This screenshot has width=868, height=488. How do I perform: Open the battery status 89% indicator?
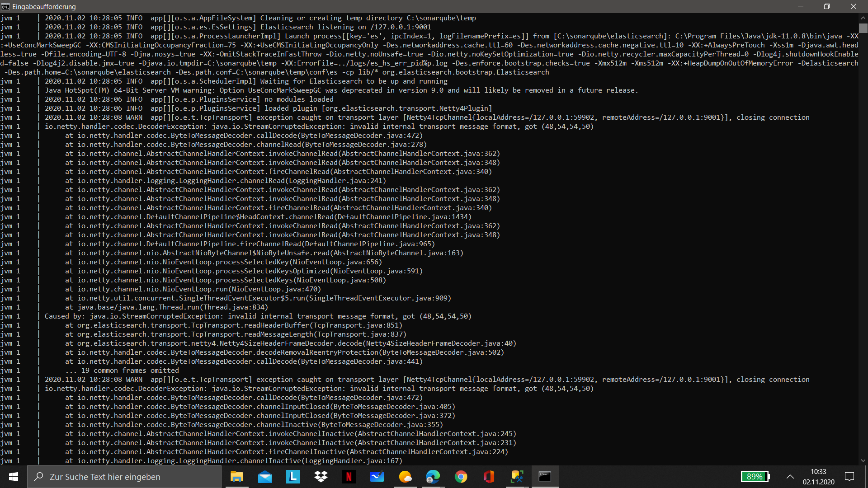755,477
